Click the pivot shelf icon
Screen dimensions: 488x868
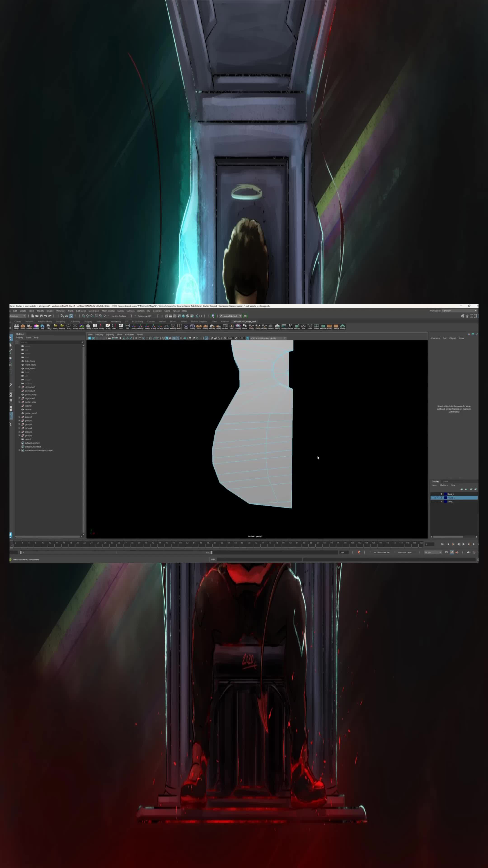[134, 326]
